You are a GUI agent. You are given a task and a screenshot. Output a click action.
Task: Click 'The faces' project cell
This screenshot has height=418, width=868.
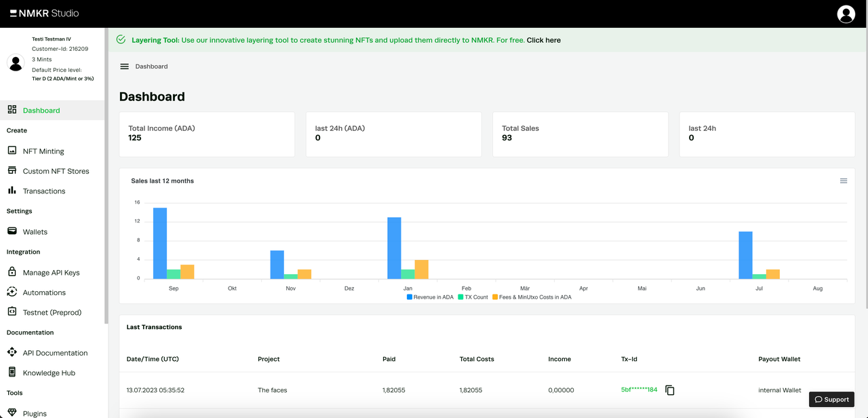[273, 390]
